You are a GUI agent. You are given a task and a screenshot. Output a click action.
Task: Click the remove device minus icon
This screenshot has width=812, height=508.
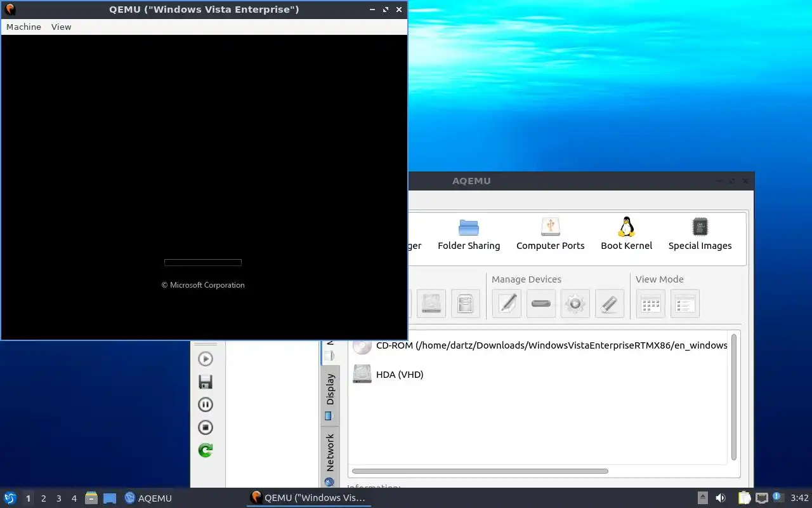coord(541,304)
